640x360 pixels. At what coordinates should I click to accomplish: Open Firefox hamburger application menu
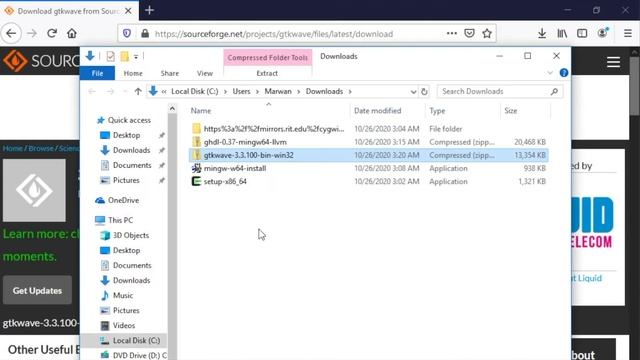[x=628, y=33]
